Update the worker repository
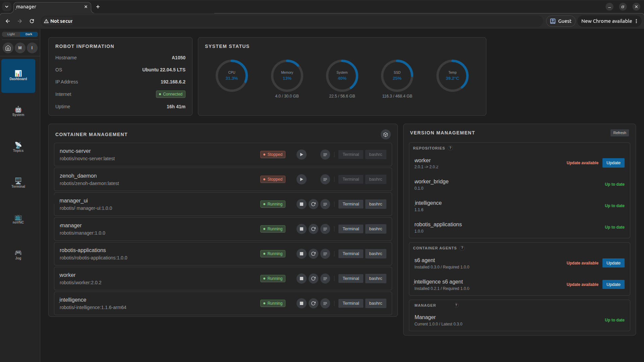The height and width of the screenshot is (362, 644). 613,163
